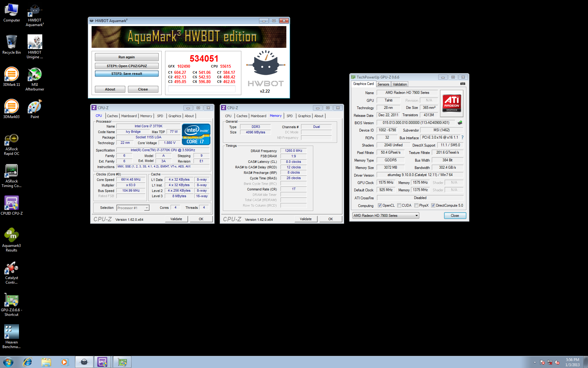Open MSI Afterburner shortcut

35,79
